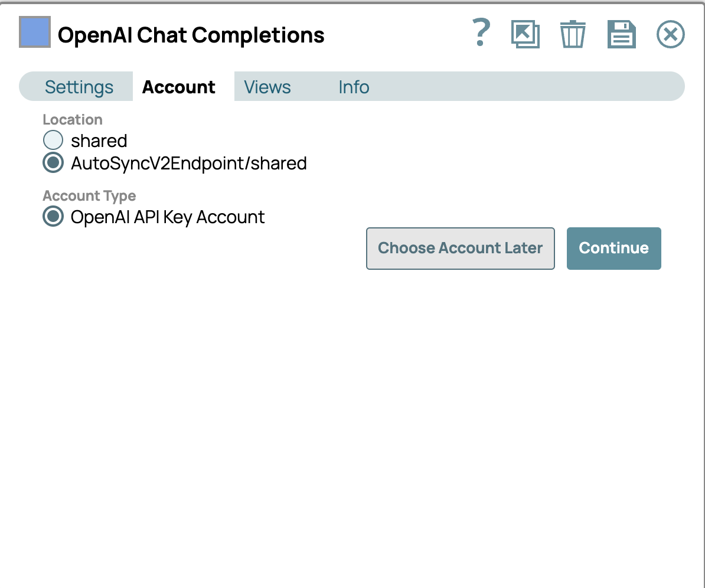This screenshot has width=705, height=588.
Task: Click empty tab bar area right of Info
Action: click(526, 87)
